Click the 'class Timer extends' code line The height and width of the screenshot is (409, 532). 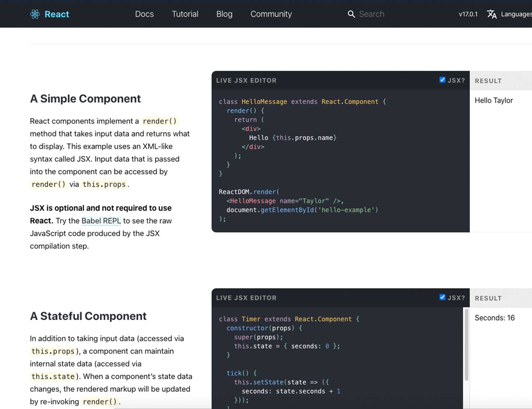point(289,319)
